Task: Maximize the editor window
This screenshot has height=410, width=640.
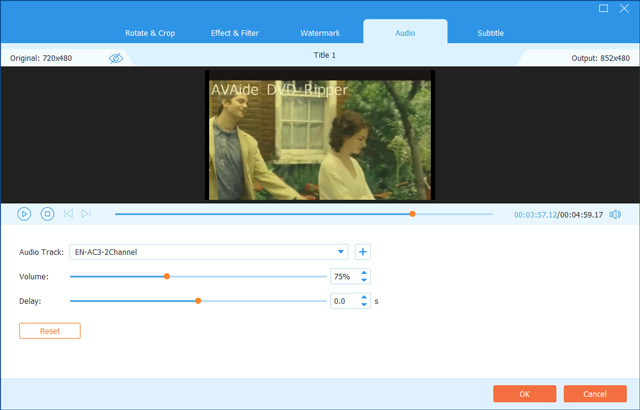Action: pos(603,9)
